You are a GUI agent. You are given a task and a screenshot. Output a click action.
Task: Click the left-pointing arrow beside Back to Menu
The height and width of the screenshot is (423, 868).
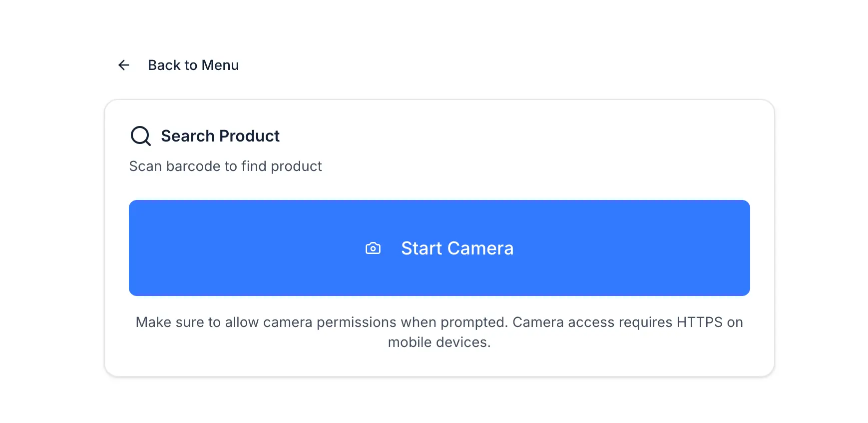[x=123, y=65]
